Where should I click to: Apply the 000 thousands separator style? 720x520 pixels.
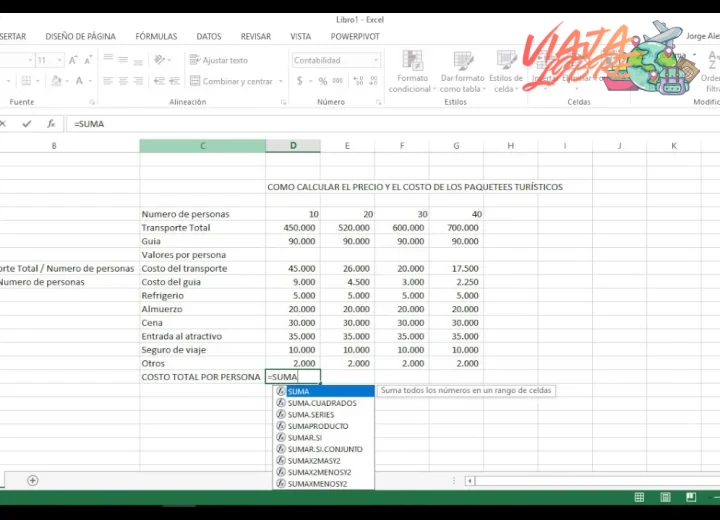pos(338,81)
